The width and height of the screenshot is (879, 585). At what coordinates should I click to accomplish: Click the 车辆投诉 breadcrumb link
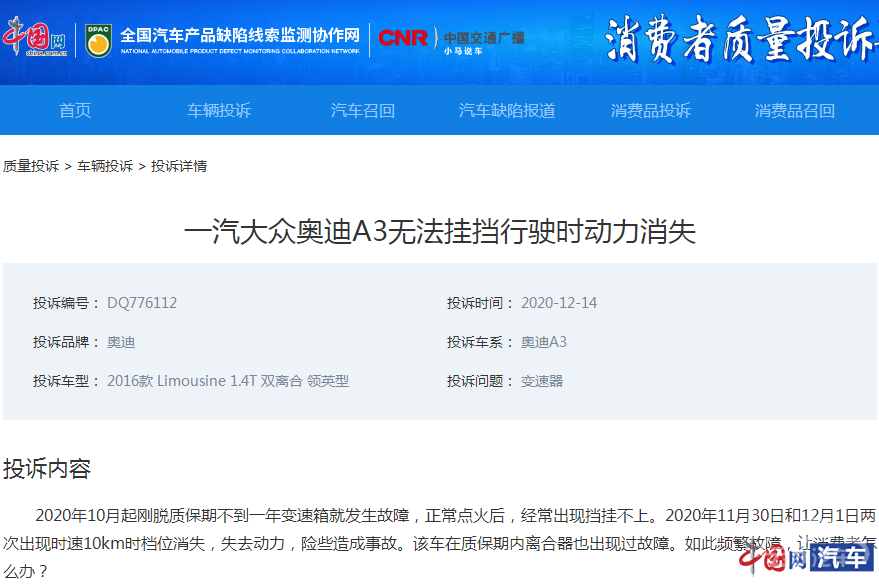(x=105, y=166)
